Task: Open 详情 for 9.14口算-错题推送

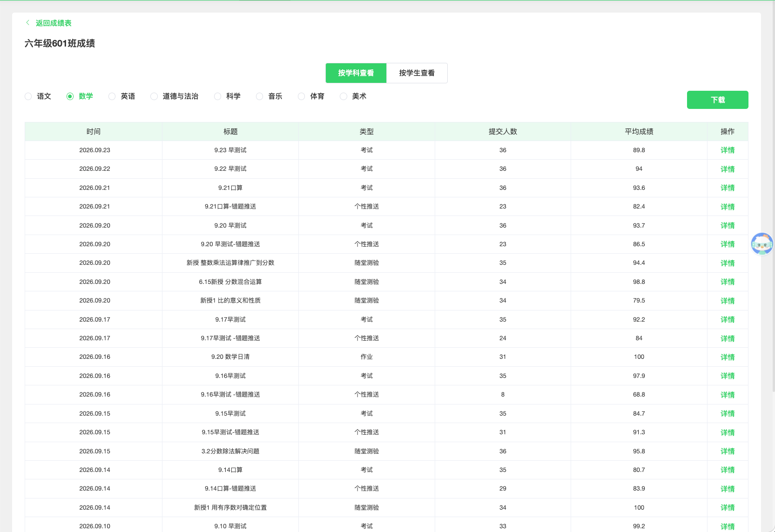Action: point(728,489)
